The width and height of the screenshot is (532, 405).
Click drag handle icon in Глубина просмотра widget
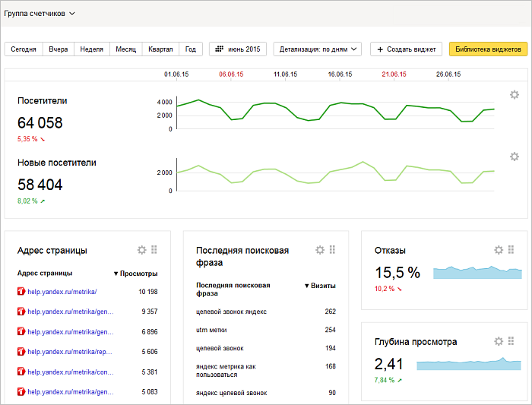(511, 341)
